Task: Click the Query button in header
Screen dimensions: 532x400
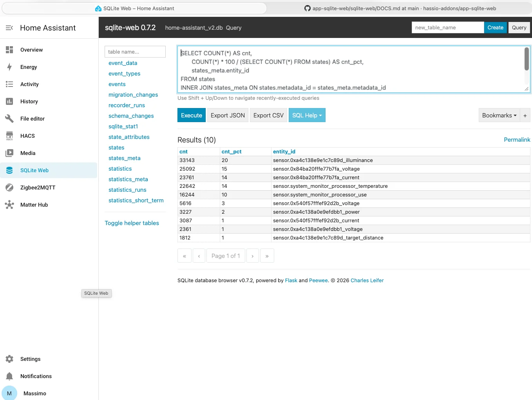Action: coord(519,27)
